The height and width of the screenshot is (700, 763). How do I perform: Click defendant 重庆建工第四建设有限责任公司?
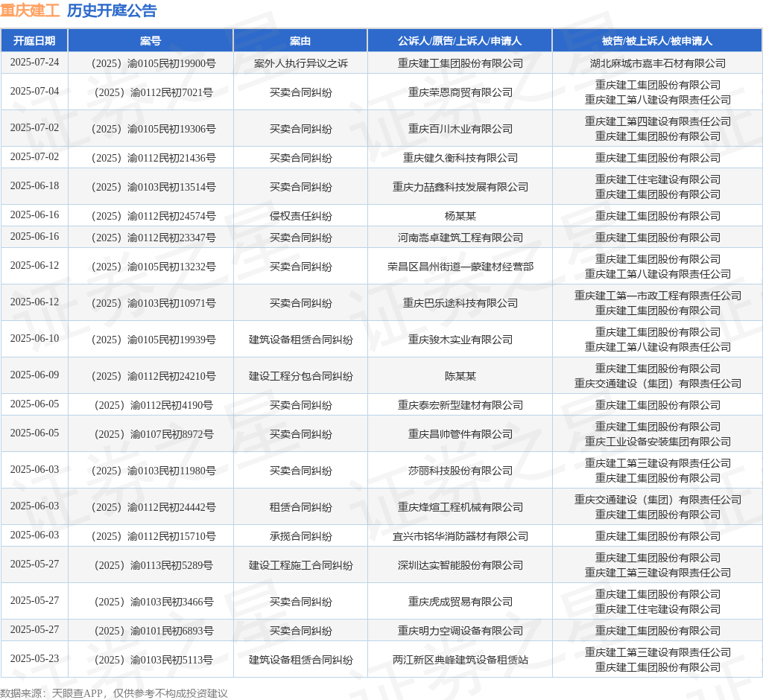(658, 121)
